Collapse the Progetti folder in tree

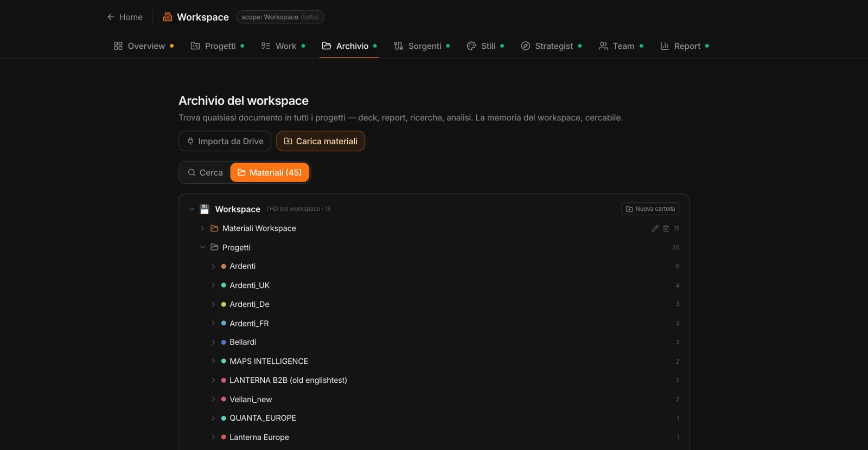202,247
